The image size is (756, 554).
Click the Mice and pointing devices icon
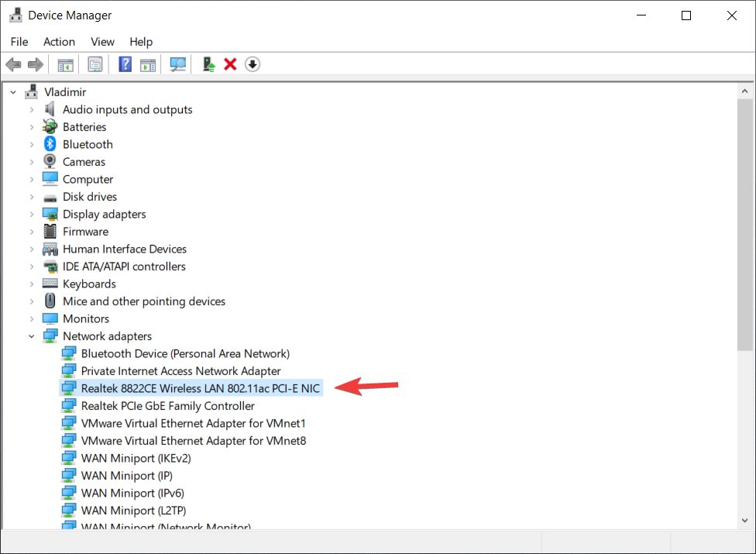tap(50, 301)
